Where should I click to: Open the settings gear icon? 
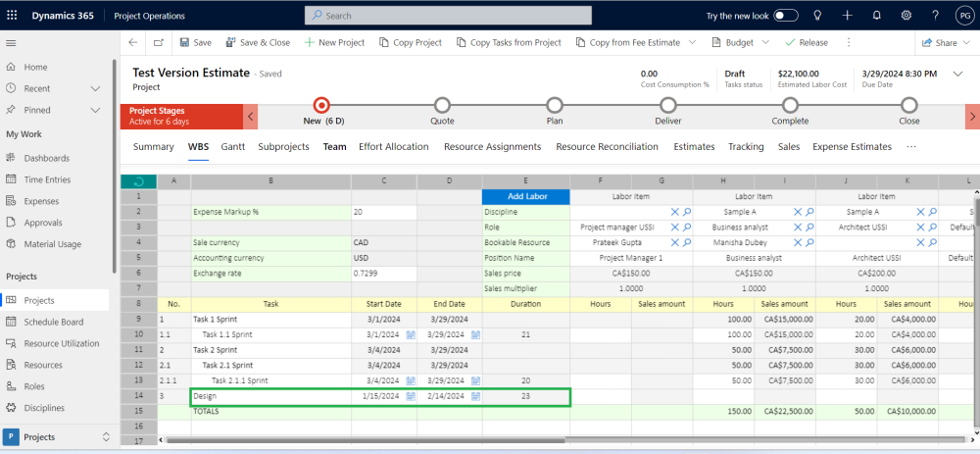click(906, 16)
